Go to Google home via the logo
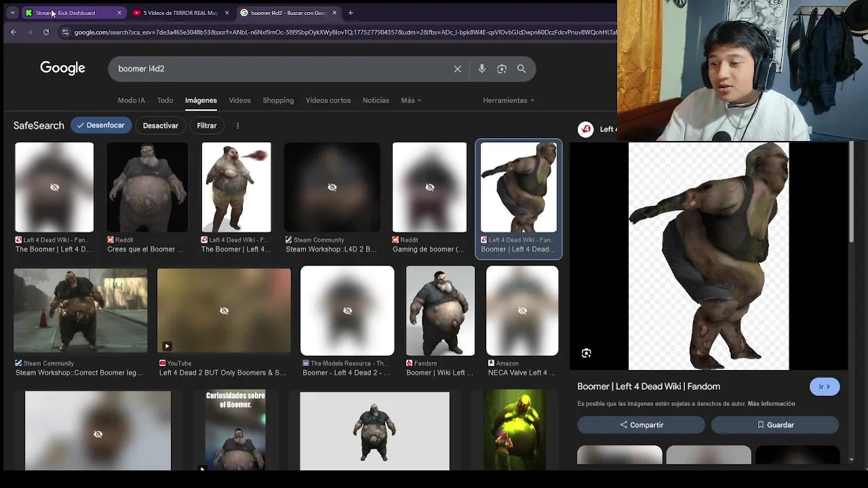The height and width of the screenshot is (488, 868). [x=62, y=68]
